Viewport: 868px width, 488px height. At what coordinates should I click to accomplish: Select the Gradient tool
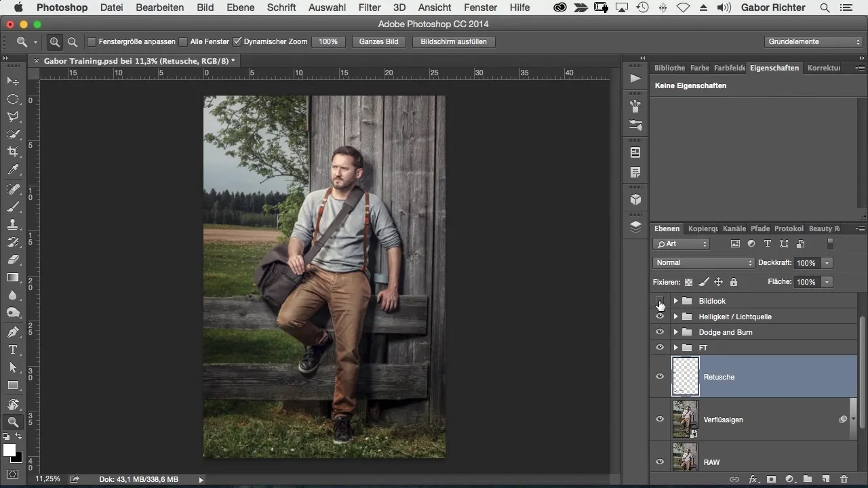pos(13,277)
